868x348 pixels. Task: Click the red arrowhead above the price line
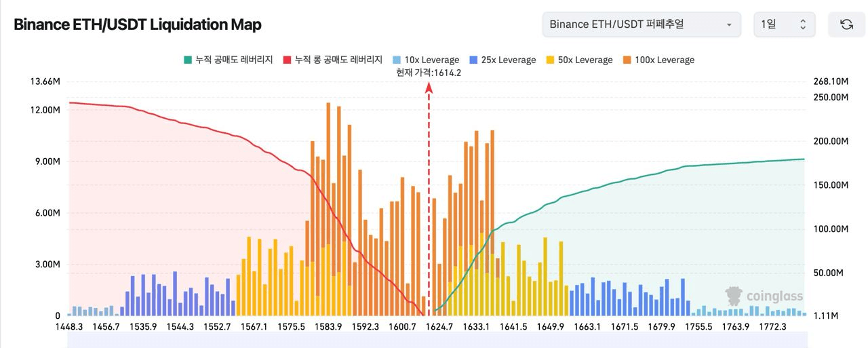click(x=429, y=88)
